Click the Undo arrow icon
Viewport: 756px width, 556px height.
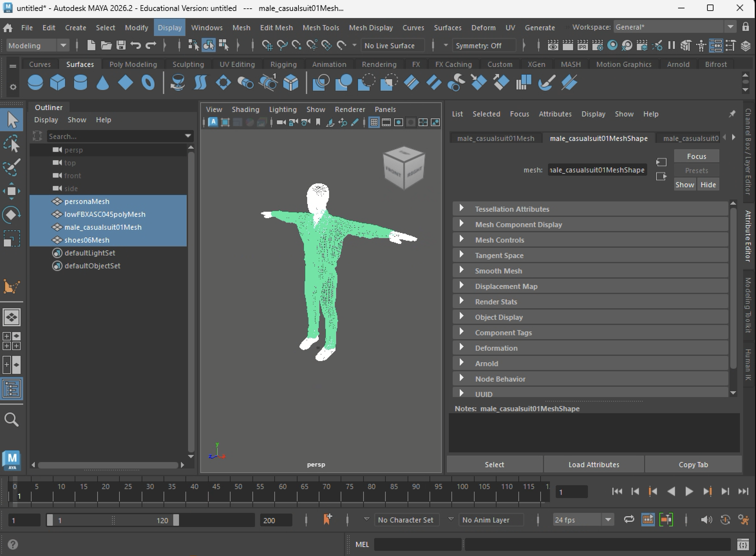click(136, 45)
